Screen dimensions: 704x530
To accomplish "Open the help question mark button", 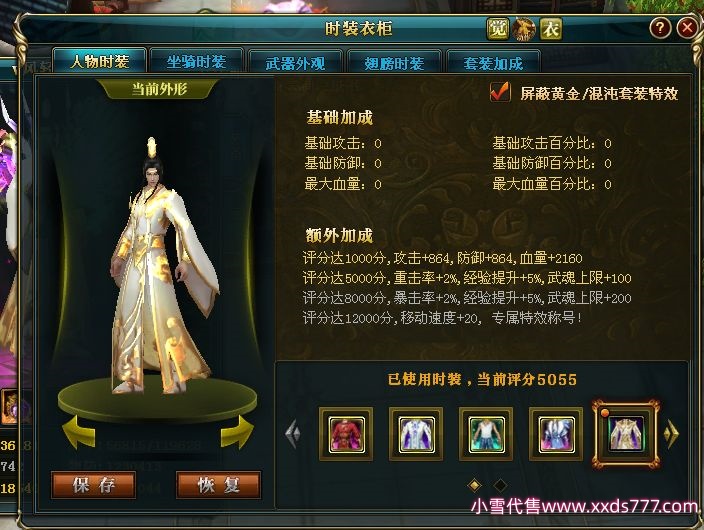I will (x=660, y=28).
